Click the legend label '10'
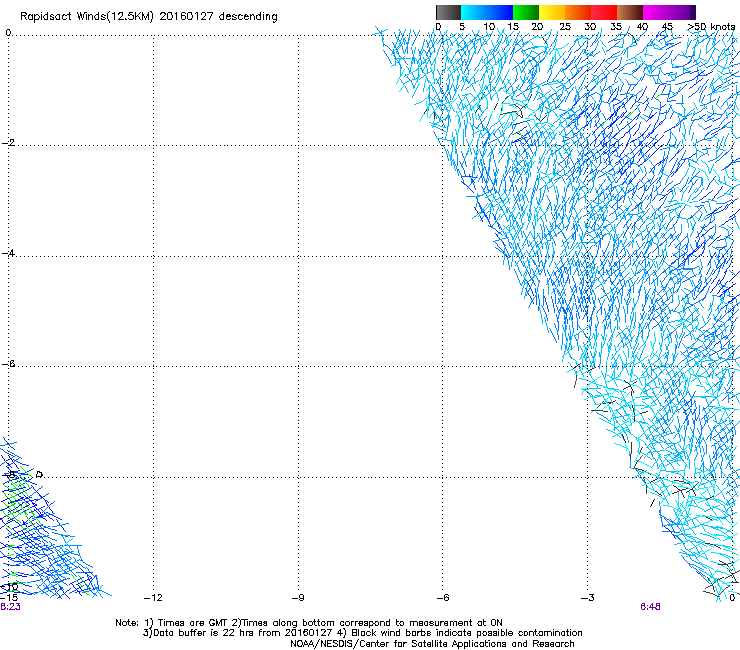 click(489, 27)
